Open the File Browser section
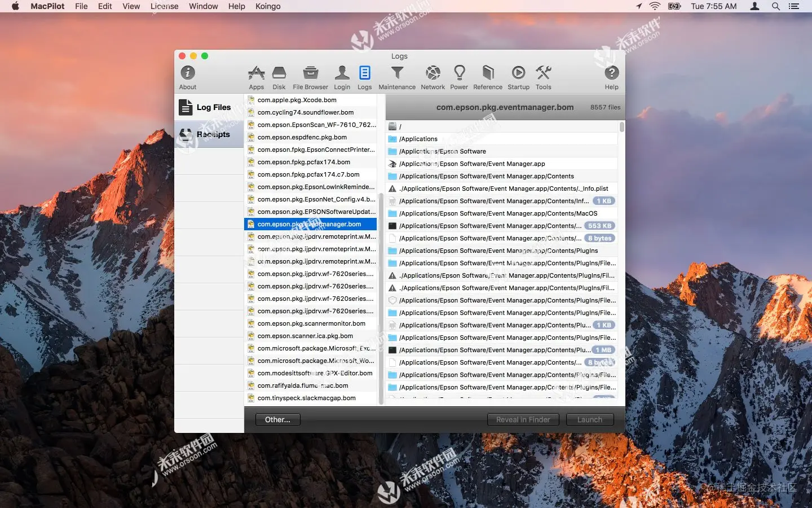Image resolution: width=812 pixels, height=508 pixels. [x=310, y=77]
